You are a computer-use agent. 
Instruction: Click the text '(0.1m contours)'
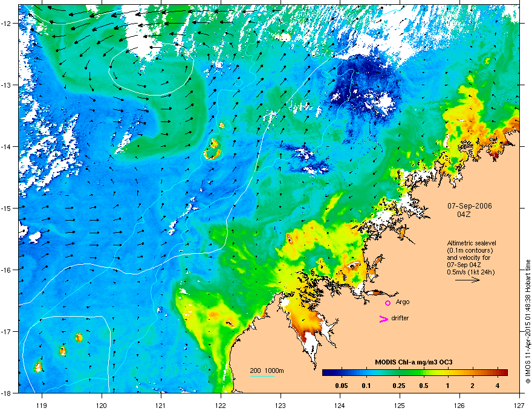point(470,250)
